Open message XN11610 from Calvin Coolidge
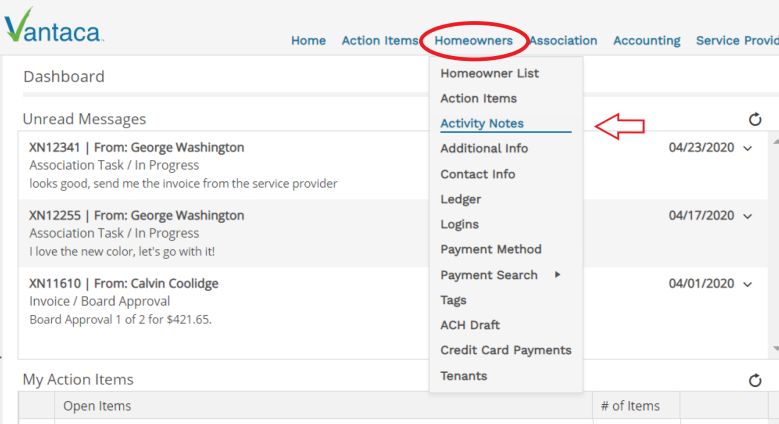Viewport: 779px width, 424px height. 124,284
